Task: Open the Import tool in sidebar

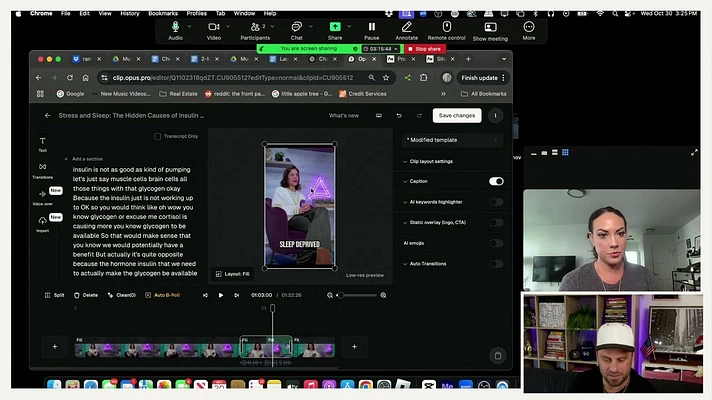Action: (x=43, y=223)
